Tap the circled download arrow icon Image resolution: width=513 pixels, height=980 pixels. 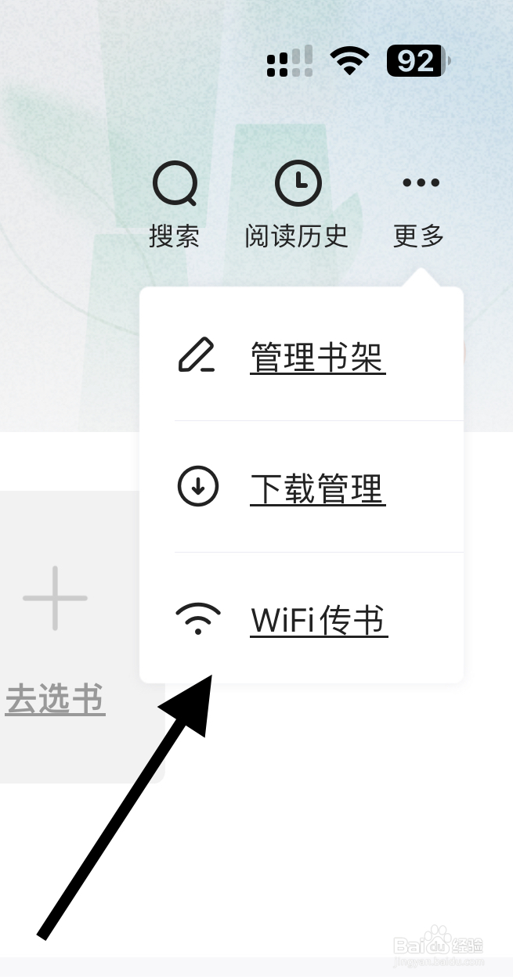(198, 487)
